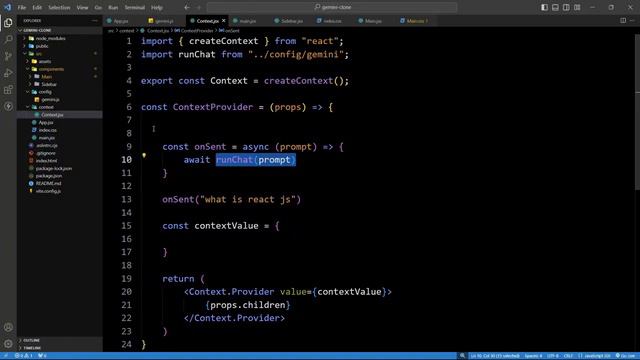Toggle the Secondary Side Bar

(566, 7)
